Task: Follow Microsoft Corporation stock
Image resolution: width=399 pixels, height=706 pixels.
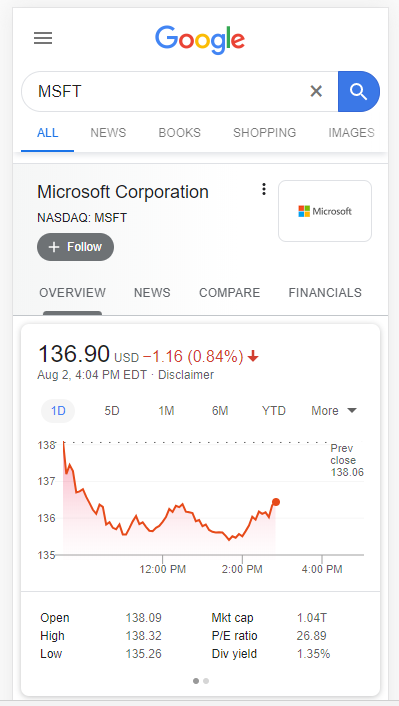Action: [75, 247]
